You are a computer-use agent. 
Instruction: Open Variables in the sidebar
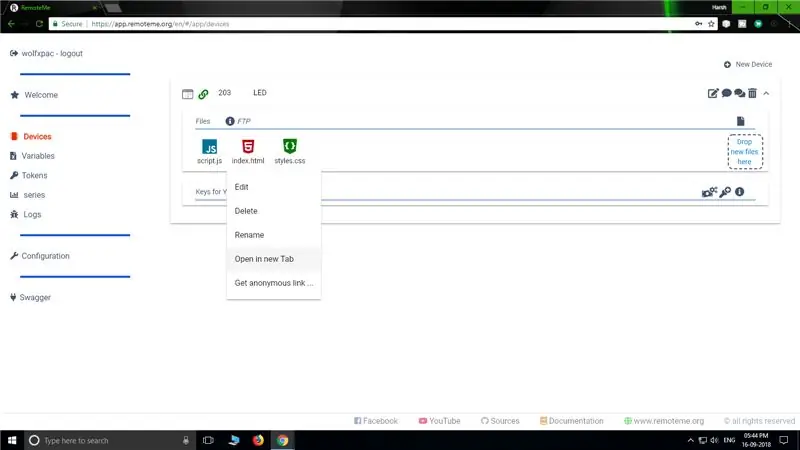pos(32,156)
